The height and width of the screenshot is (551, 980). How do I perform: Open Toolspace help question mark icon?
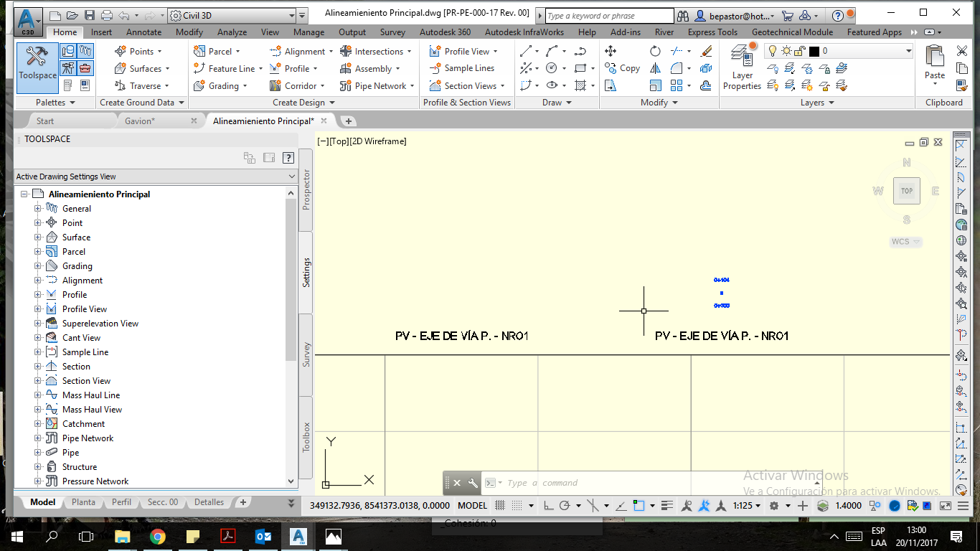[288, 158]
